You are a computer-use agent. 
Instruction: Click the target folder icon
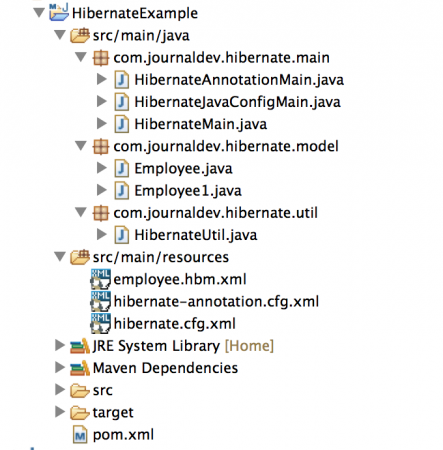80,413
